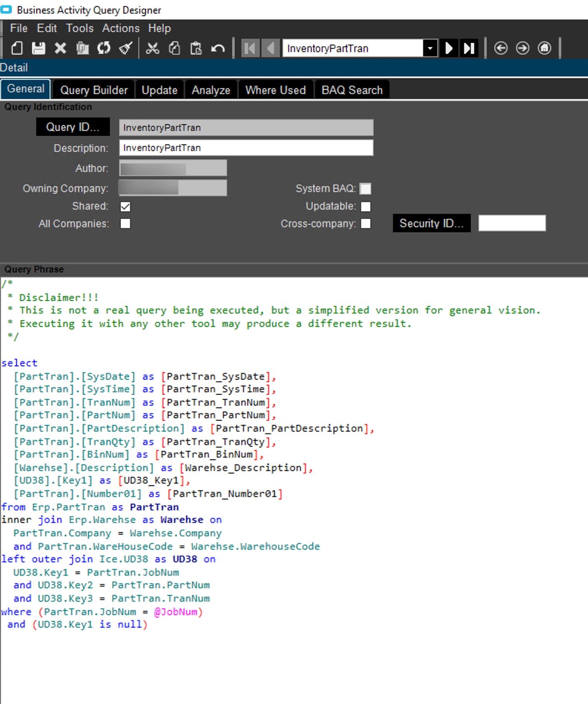Viewport: 588px width, 704px height.
Task: Click the Clear broom toolbar icon
Action: click(126, 48)
